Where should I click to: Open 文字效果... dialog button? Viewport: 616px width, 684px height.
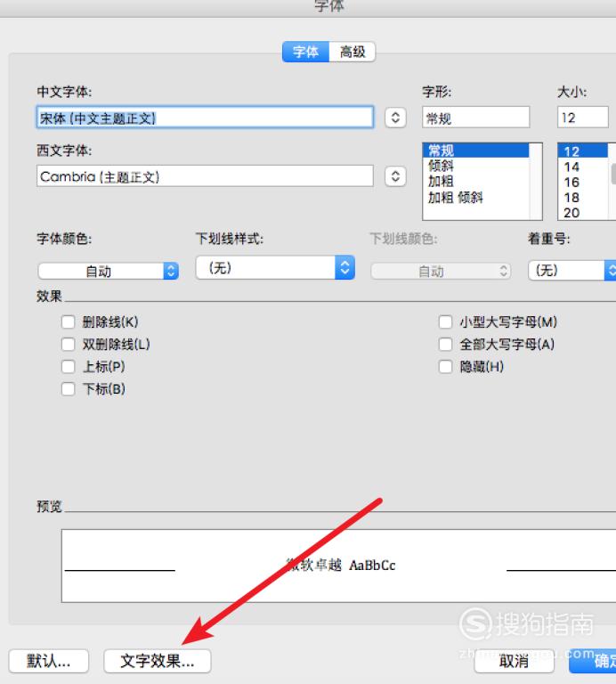pos(158,661)
